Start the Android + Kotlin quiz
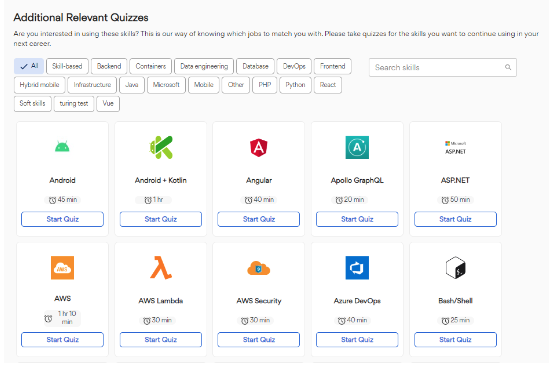Viewport: 549px width, 375px height. pyautogui.click(x=161, y=219)
